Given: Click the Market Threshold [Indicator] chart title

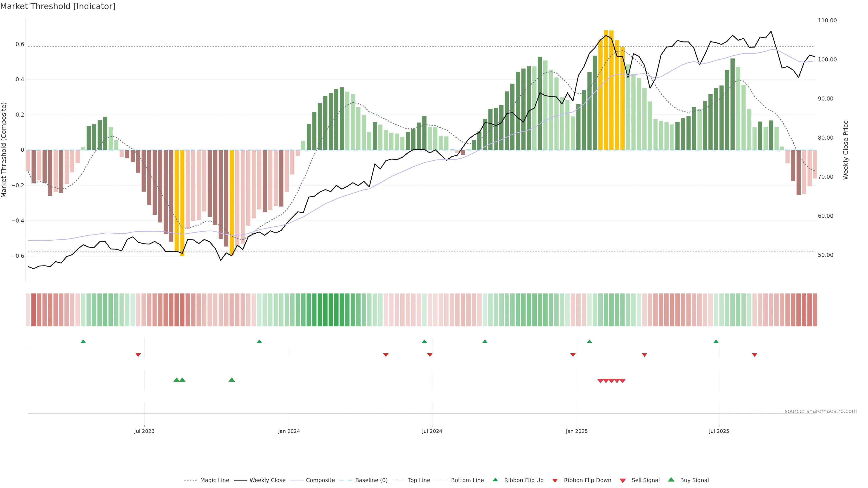Looking at the screenshot, I should [58, 6].
